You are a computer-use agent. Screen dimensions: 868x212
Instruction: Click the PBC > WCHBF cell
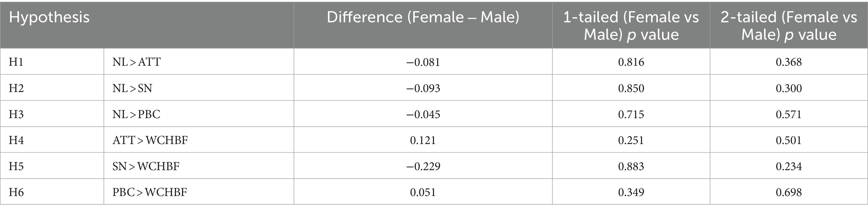(149, 192)
